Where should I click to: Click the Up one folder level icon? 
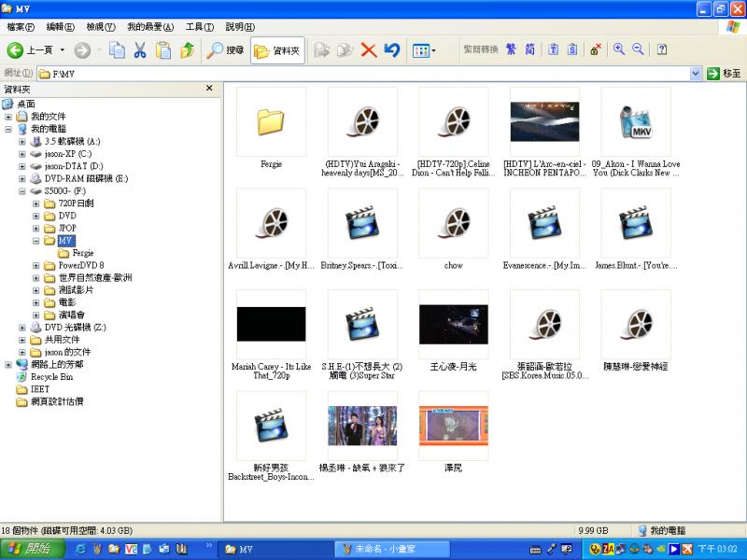pyautogui.click(x=188, y=49)
